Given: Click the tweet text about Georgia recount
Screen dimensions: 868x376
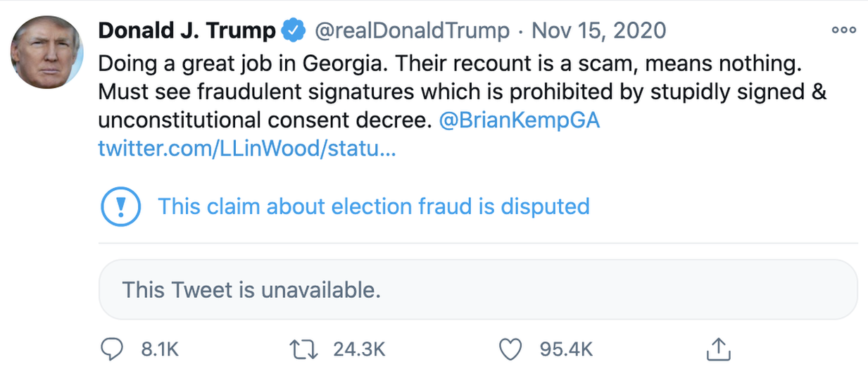Looking at the screenshot, I should click(462, 92).
